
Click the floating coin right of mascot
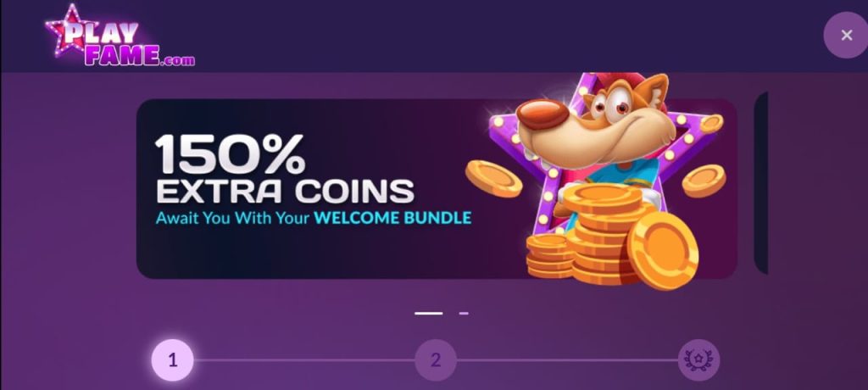tap(704, 181)
